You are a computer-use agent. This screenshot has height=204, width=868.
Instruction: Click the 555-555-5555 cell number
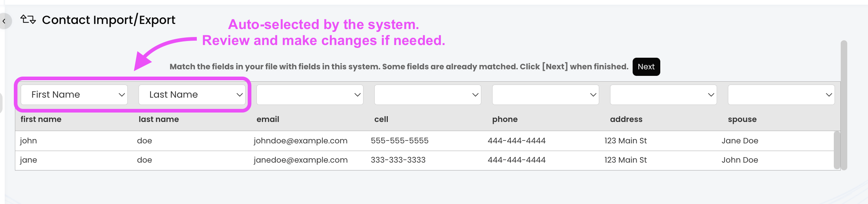tap(399, 141)
